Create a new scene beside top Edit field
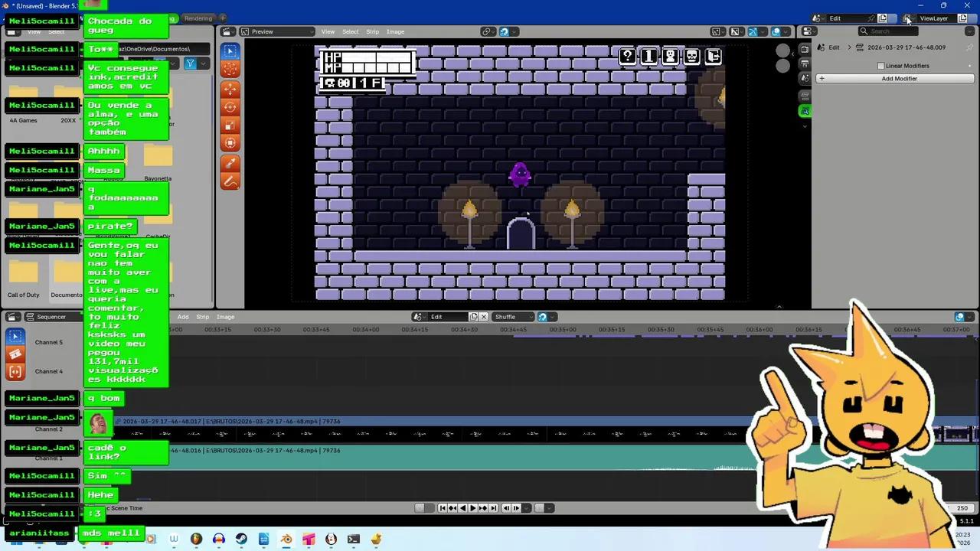This screenshot has height=551, width=980. click(x=882, y=18)
